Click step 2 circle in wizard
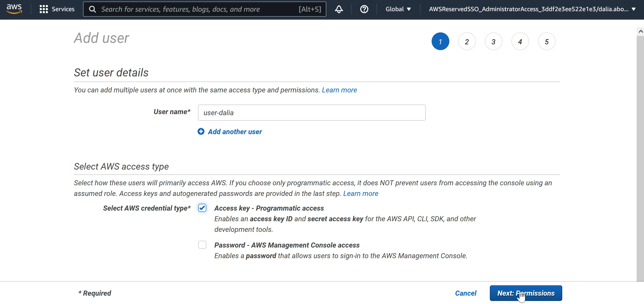Screen dimensions: 644x304 [466, 41]
